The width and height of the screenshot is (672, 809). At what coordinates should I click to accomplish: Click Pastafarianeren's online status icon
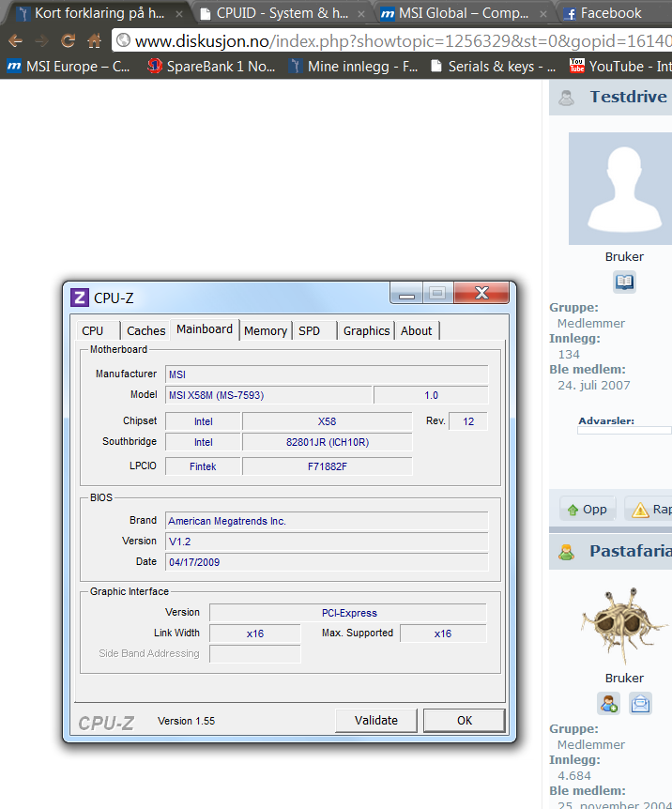click(566, 552)
